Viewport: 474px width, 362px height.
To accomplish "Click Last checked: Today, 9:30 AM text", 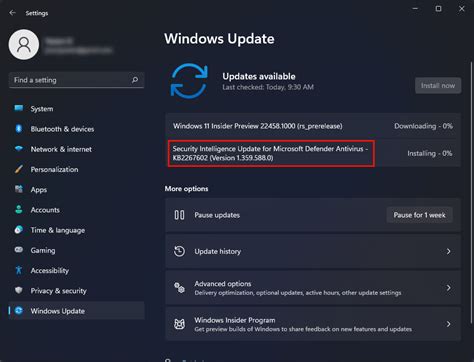I will (x=268, y=87).
